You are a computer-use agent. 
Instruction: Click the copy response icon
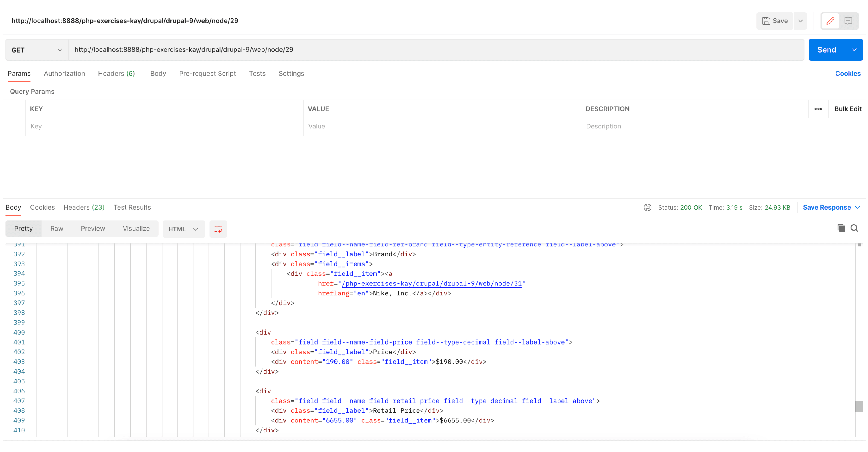click(841, 228)
